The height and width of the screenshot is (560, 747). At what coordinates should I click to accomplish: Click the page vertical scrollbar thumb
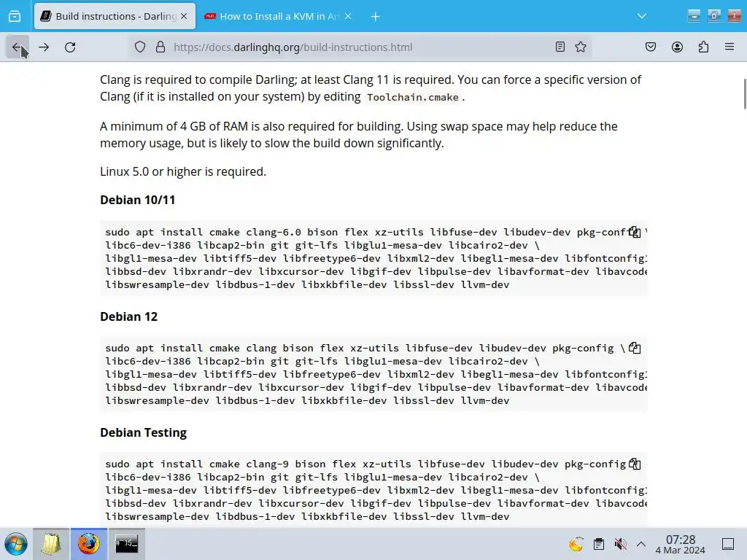(x=744, y=94)
